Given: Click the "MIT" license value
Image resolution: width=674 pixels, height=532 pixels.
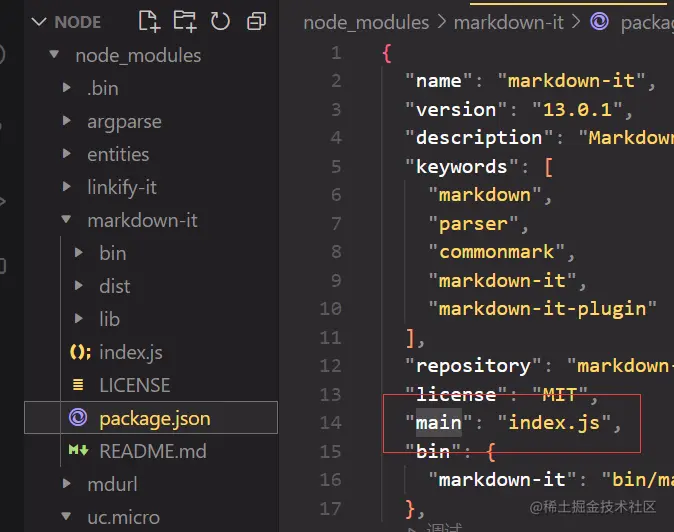Looking at the screenshot, I should pos(560,394).
